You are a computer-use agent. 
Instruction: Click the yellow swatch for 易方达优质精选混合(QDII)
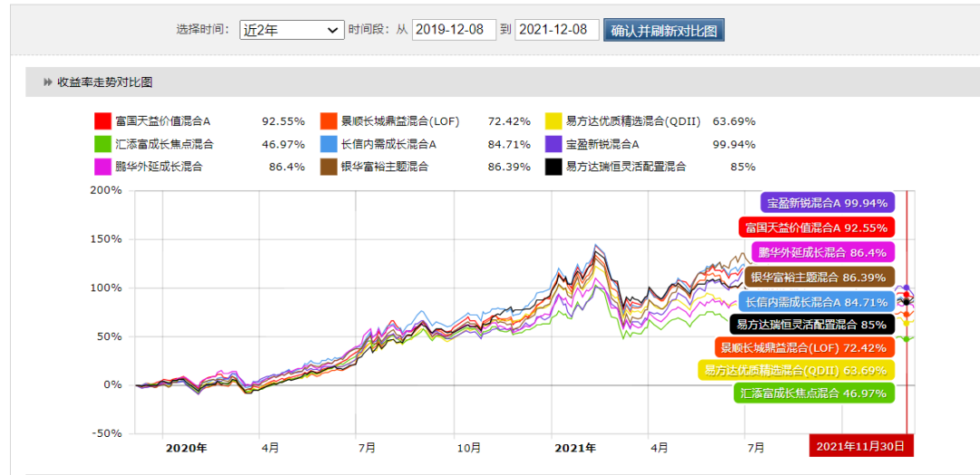click(554, 121)
